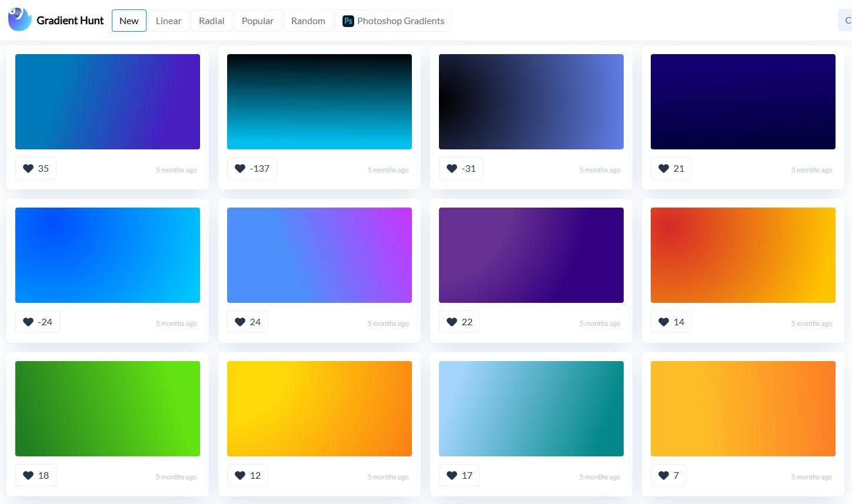
Task: Click heart on the -137 likes gradient
Action: 240,169
